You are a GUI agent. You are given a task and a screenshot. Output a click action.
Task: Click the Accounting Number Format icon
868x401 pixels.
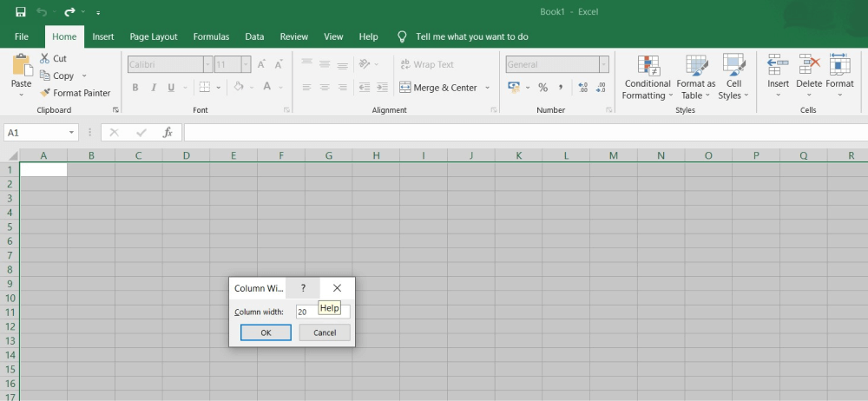point(514,87)
